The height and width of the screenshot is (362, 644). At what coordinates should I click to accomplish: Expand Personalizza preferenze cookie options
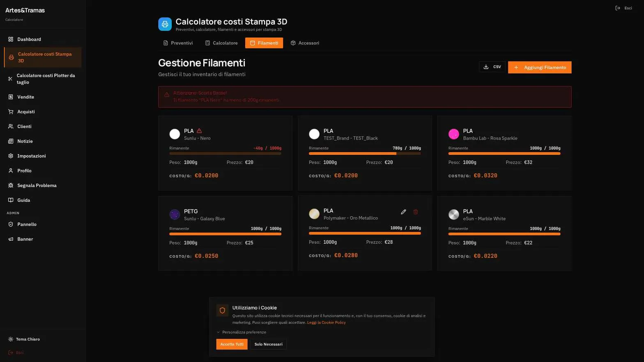point(241,332)
